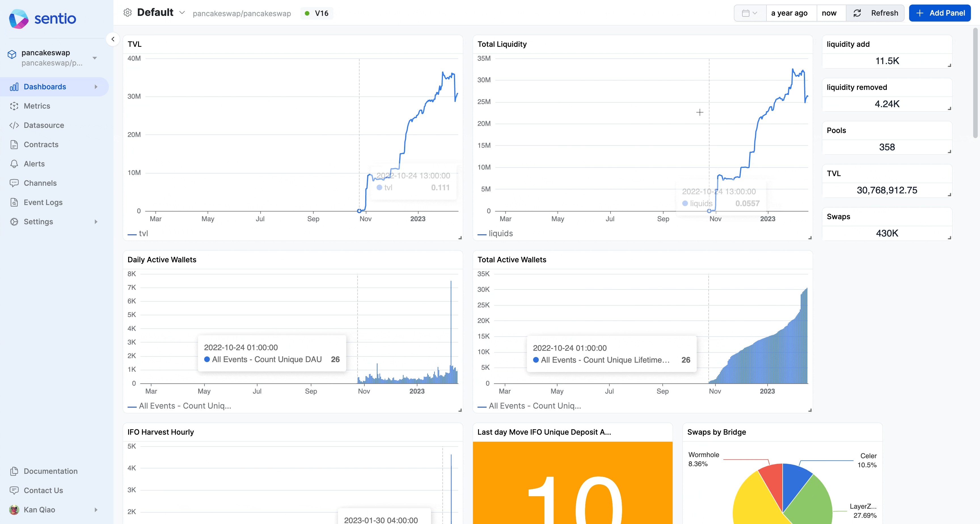Open Event Logs in the sidebar
This screenshot has width=980, height=524.
point(43,202)
